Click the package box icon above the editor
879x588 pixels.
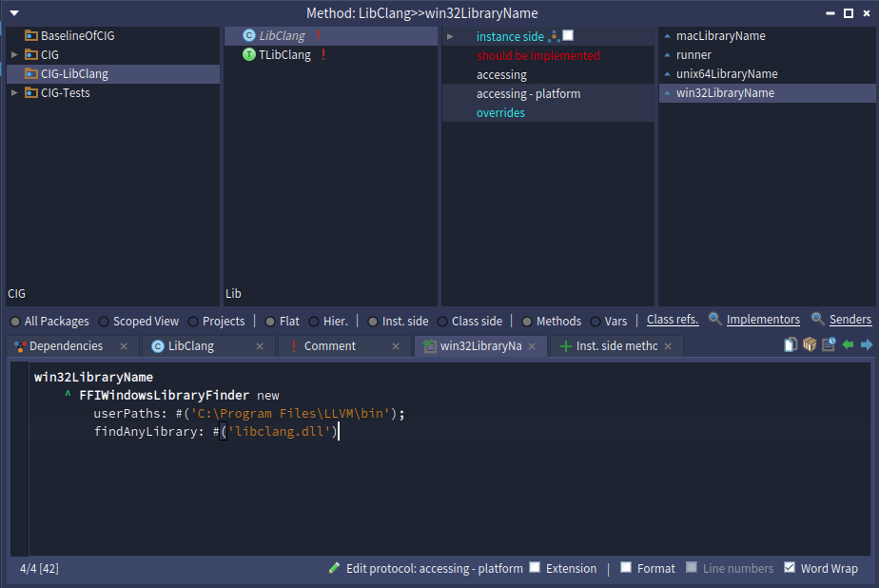810,345
